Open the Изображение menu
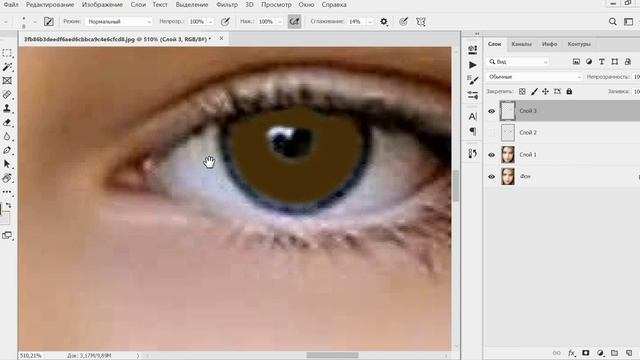The width and height of the screenshot is (640, 360). [x=102, y=4]
